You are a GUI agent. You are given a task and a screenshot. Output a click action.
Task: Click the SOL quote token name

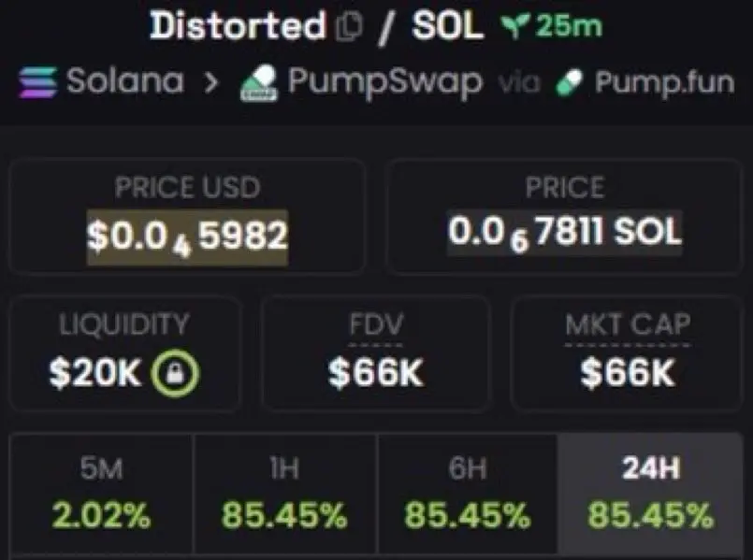447,25
